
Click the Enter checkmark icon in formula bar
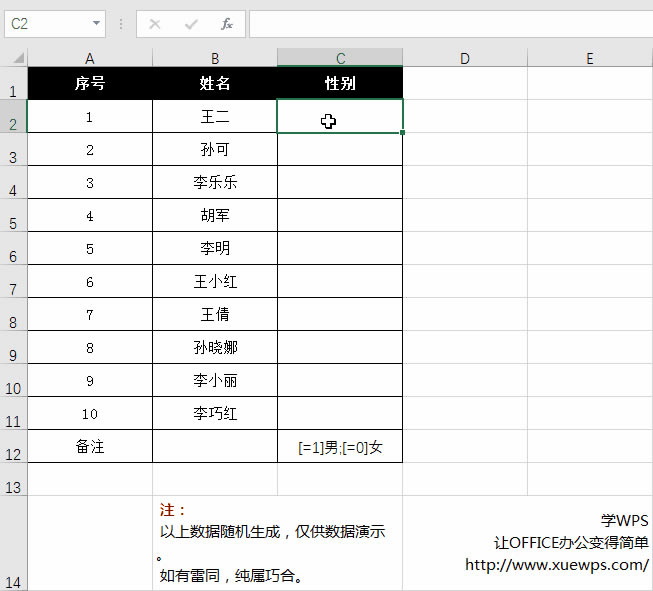[x=190, y=23]
